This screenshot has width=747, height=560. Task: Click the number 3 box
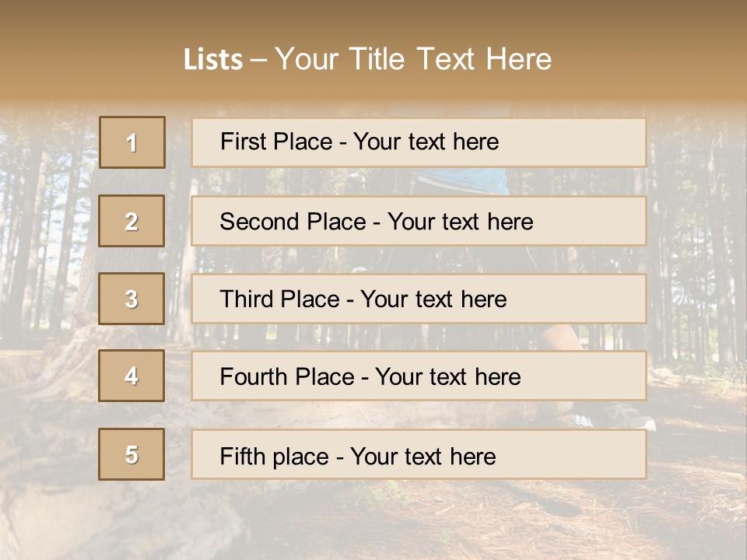[x=132, y=299]
